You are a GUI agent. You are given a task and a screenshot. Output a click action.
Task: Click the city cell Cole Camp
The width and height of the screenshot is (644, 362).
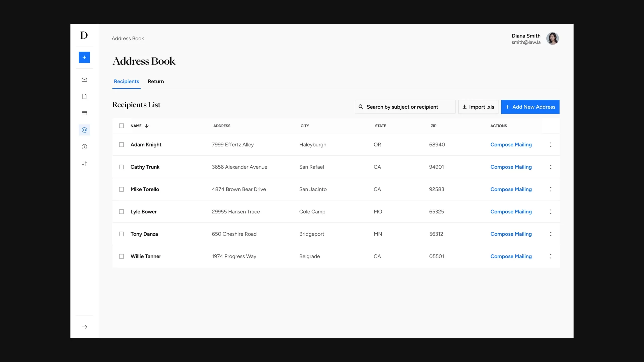click(312, 212)
